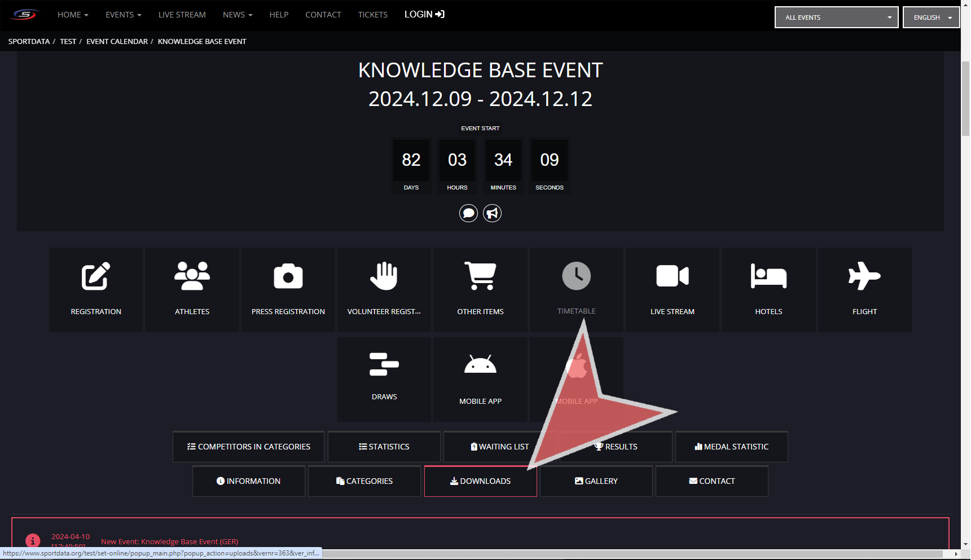Select the Volunteer Registration hand icon
The height and width of the screenshot is (560, 971).
384,277
